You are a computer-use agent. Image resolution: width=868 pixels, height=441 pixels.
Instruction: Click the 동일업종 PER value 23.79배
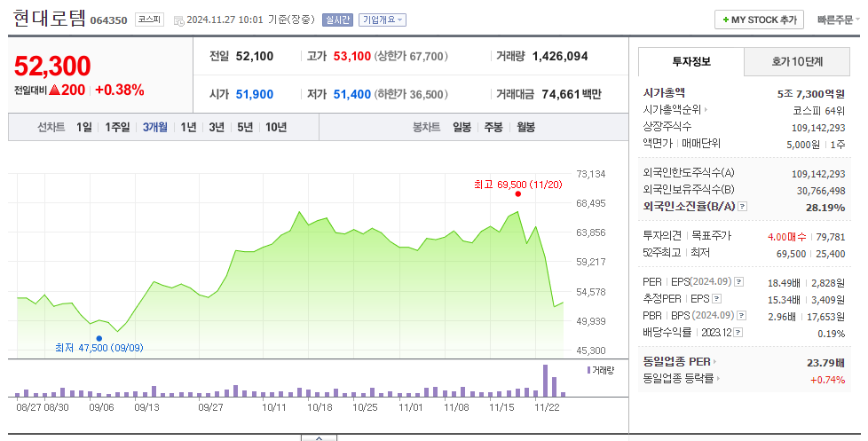[x=826, y=363]
